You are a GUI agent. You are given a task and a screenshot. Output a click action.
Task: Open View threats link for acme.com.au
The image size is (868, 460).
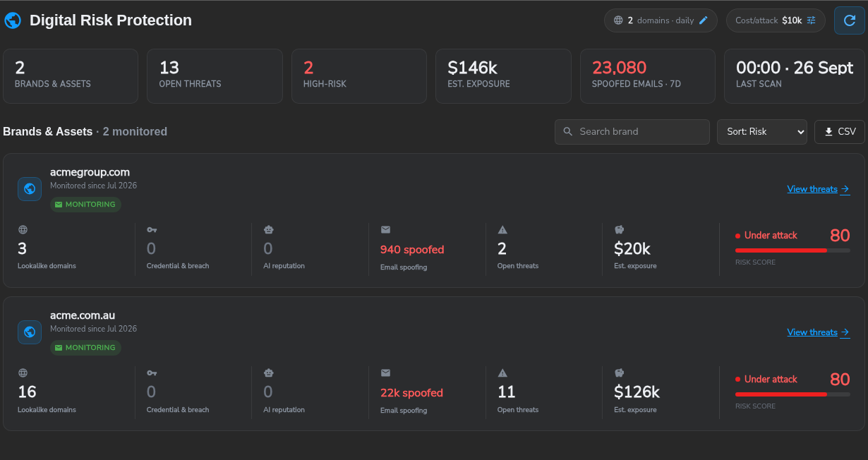point(819,332)
